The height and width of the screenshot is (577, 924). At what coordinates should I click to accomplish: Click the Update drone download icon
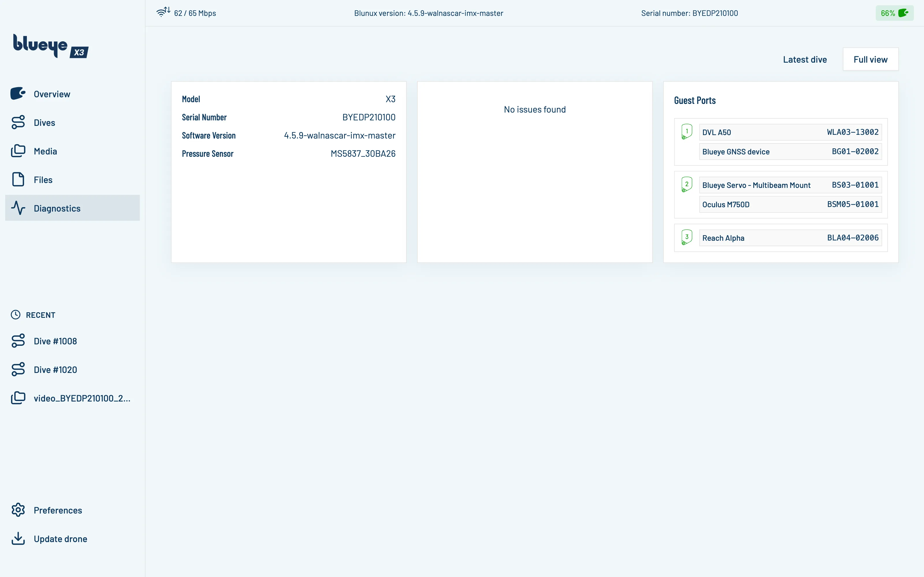tap(18, 538)
